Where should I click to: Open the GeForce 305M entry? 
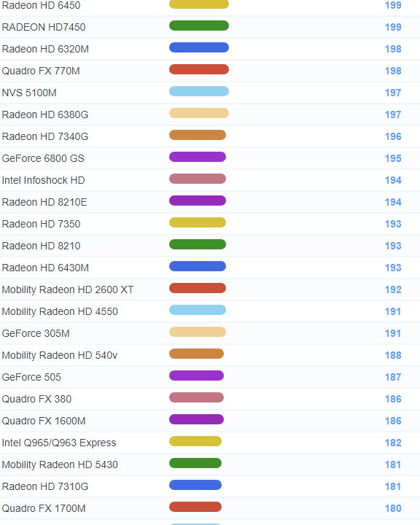36,333
